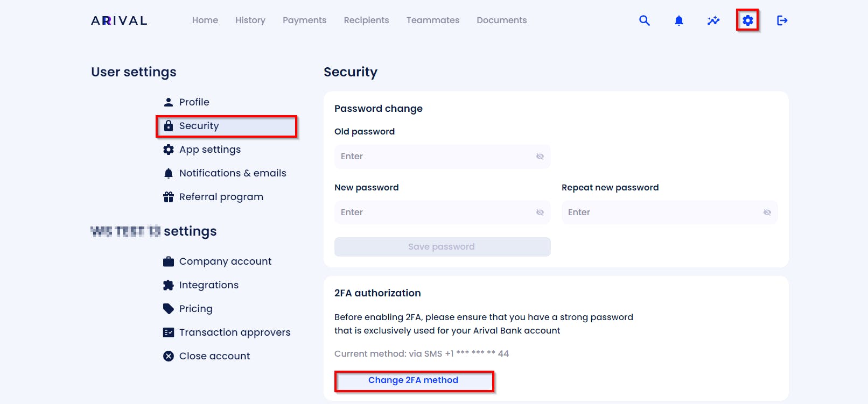
Task: Select the Profile person icon
Action: [x=169, y=102]
